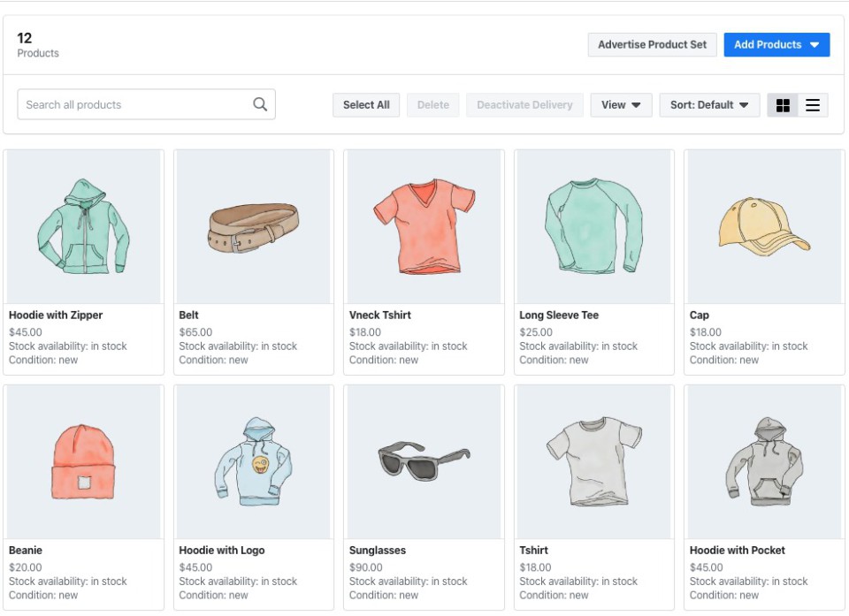
Task: Open the Vneck Tshirt product image
Action: pos(424,226)
